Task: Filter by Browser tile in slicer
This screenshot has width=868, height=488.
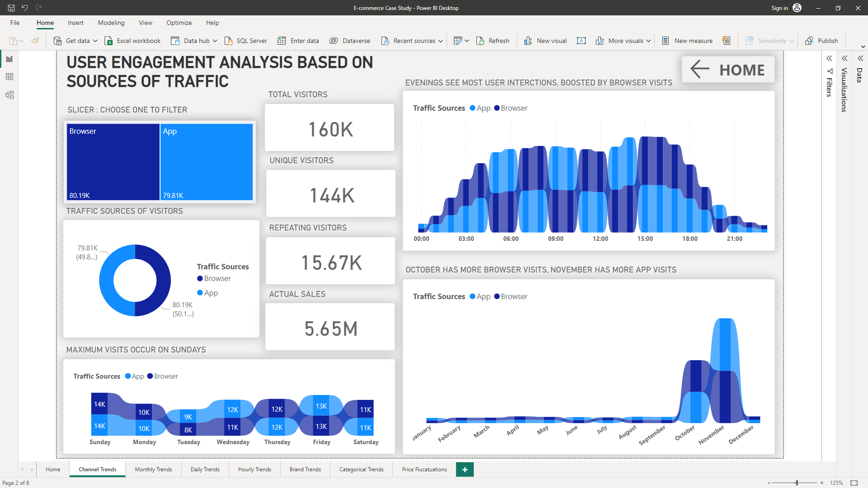Action: pos(113,162)
